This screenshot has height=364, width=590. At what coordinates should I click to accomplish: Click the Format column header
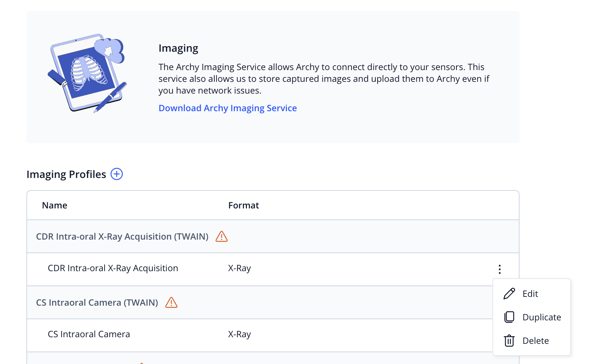(x=244, y=205)
